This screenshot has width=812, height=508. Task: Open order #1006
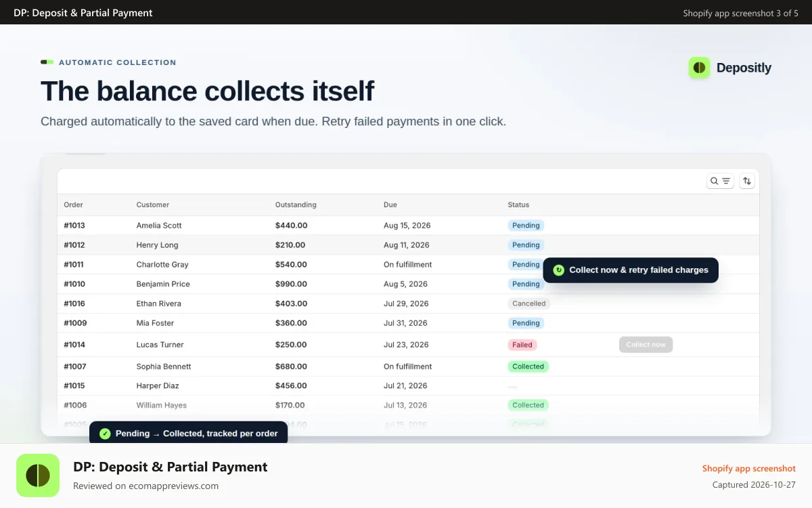75,406
